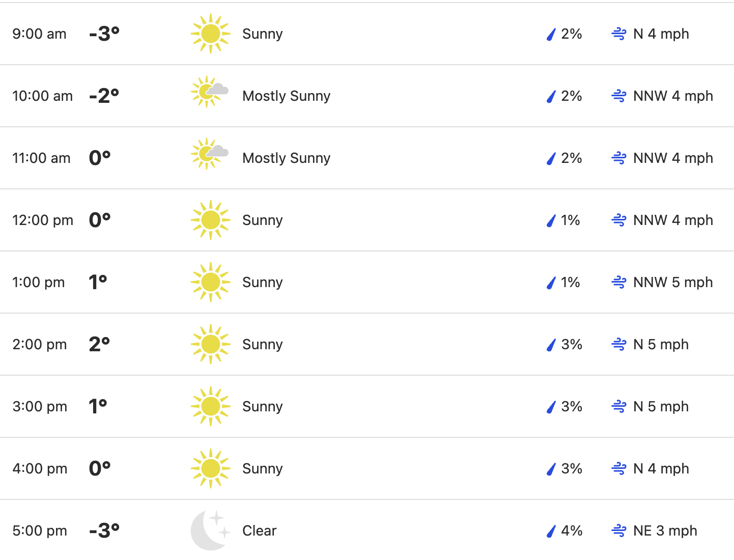Click the sun icon for 2:00 pm

click(x=210, y=344)
